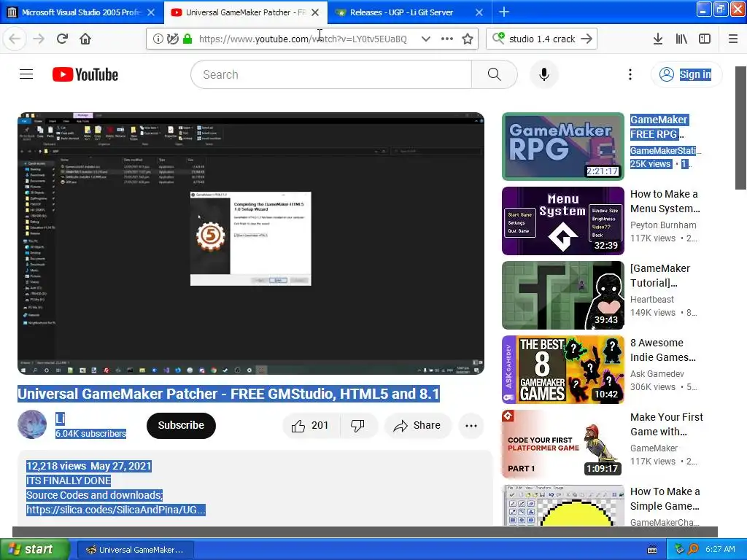Go forward one page
This screenshot has height=560, width=747.
39,39
